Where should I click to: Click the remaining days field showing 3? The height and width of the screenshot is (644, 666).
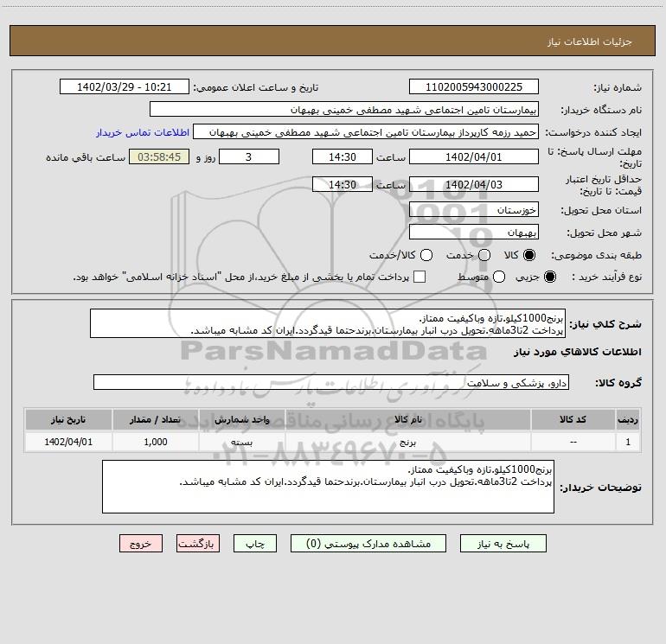(x=249, y=156)
